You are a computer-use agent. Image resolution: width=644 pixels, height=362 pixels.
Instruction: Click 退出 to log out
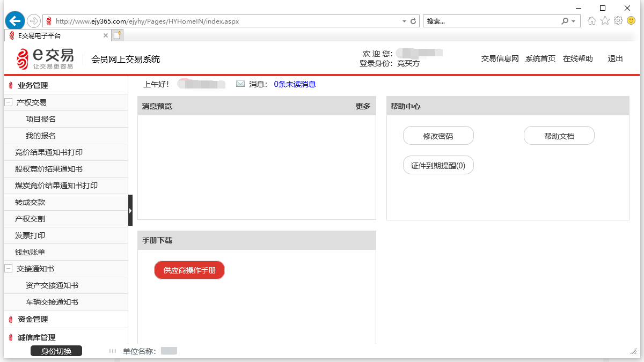point(616,59)
